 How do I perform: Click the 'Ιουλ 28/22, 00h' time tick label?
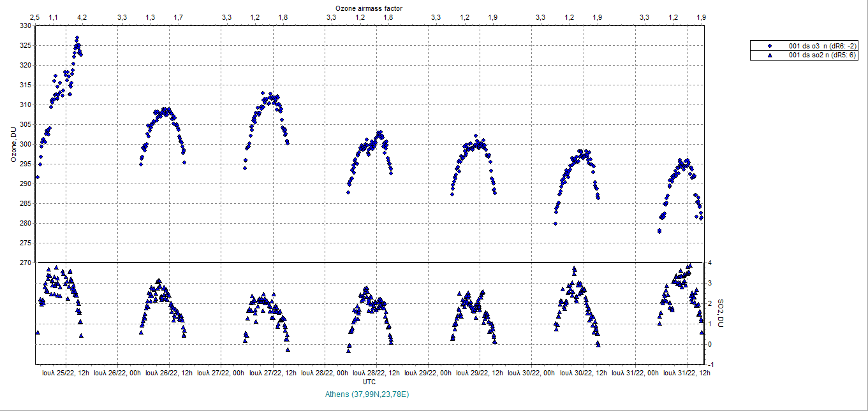pos(325,373)
